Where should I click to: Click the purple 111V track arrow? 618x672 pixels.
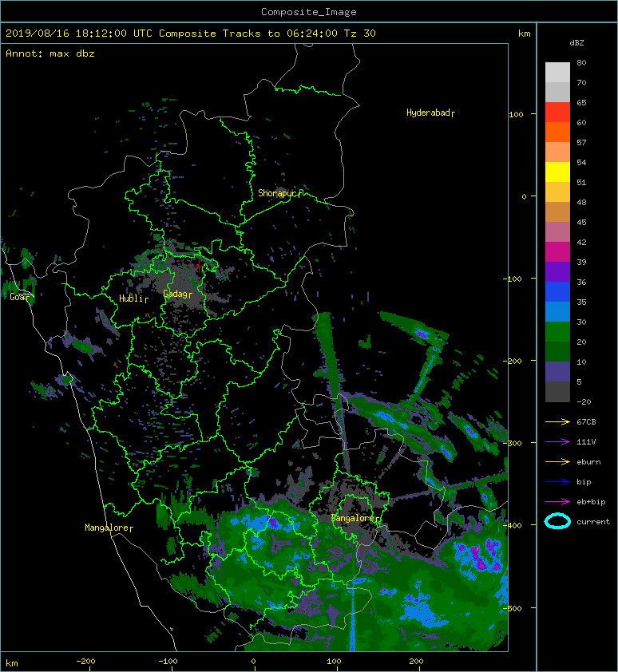tap(557, 442)
